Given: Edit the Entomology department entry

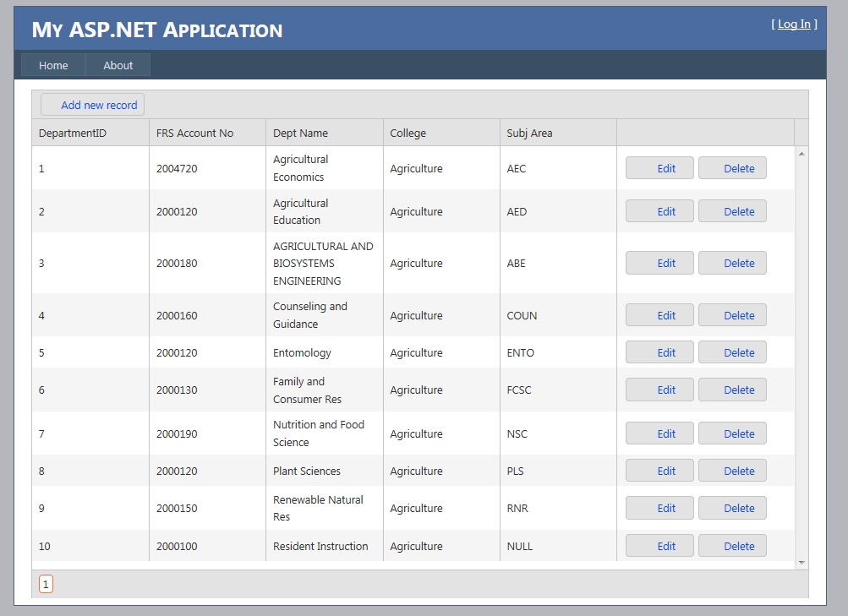Looking at the screenshot, I should pos(659,352).
